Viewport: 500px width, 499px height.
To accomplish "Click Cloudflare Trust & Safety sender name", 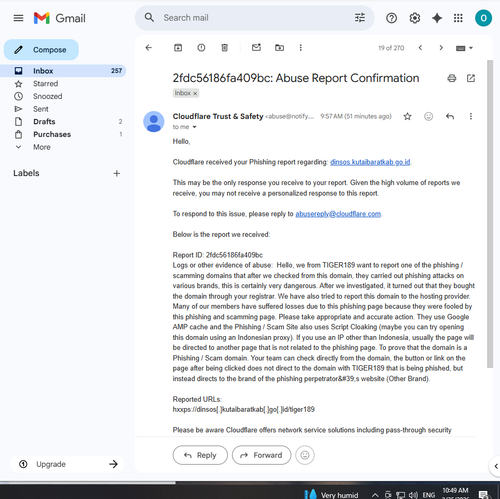I will (x=218, y=116).
